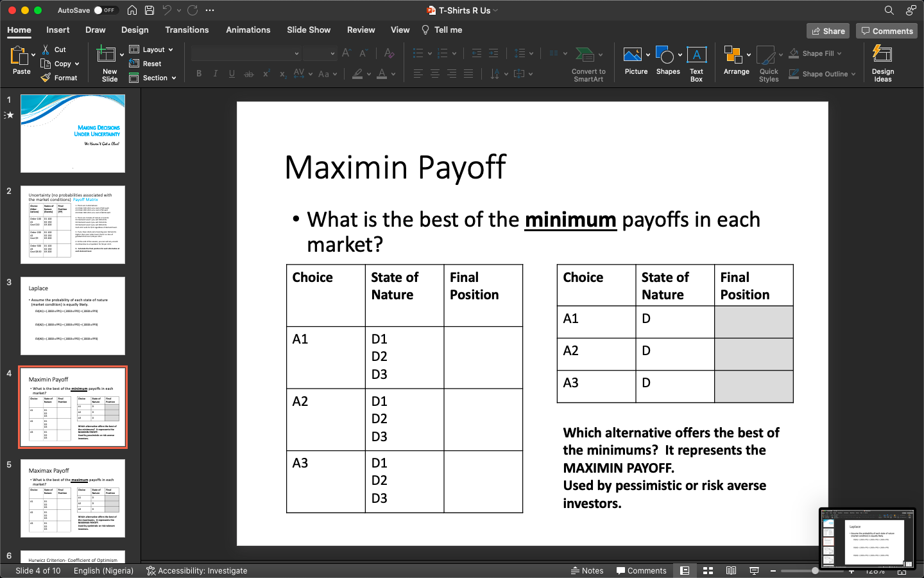Viewport: 924px width, 578px height.
Task: Click the Save disk icon
Action: 150,10
